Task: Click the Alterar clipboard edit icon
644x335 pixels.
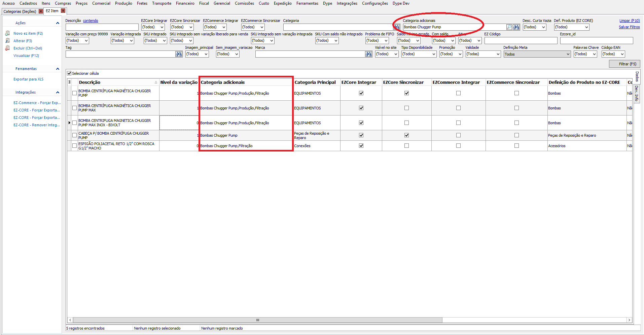Action: pyautogui.click(x=7, y=41)
